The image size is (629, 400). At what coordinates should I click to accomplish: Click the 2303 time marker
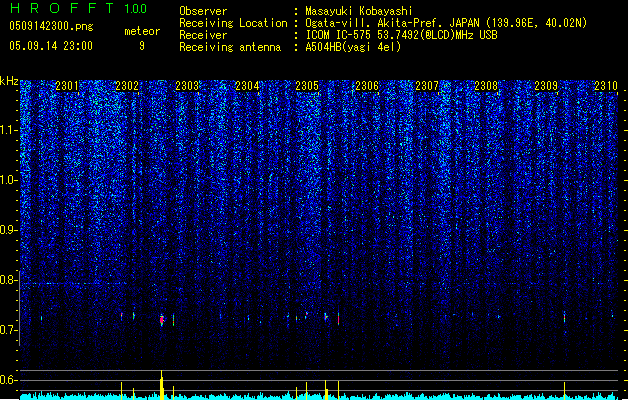[187, 86]
